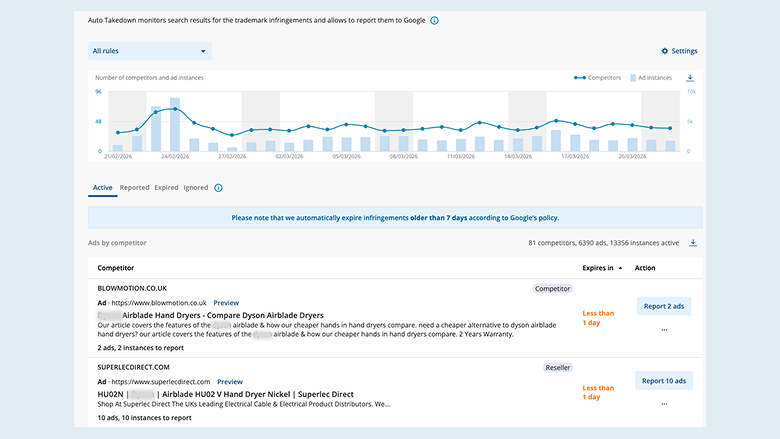Click the Report 2 ads button
780x439 pixels.
[664, 306]
